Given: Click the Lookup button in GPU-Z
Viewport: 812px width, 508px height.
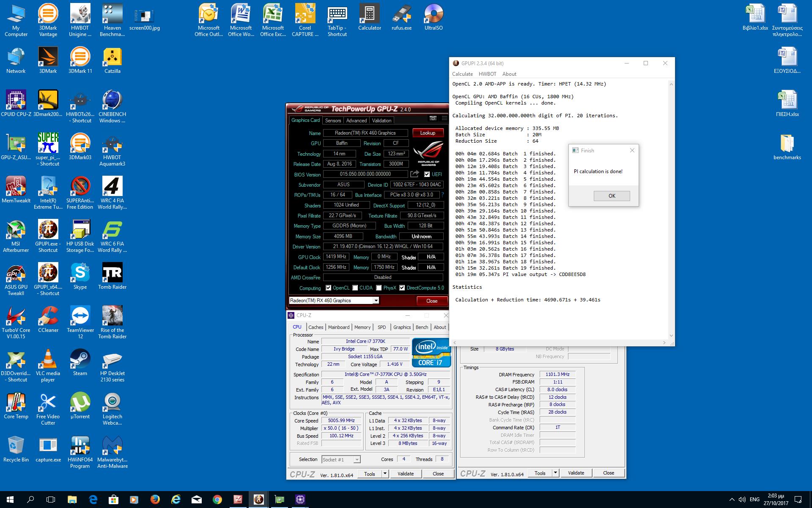Looking at the screenshot, I should click(x=428, y=133).
